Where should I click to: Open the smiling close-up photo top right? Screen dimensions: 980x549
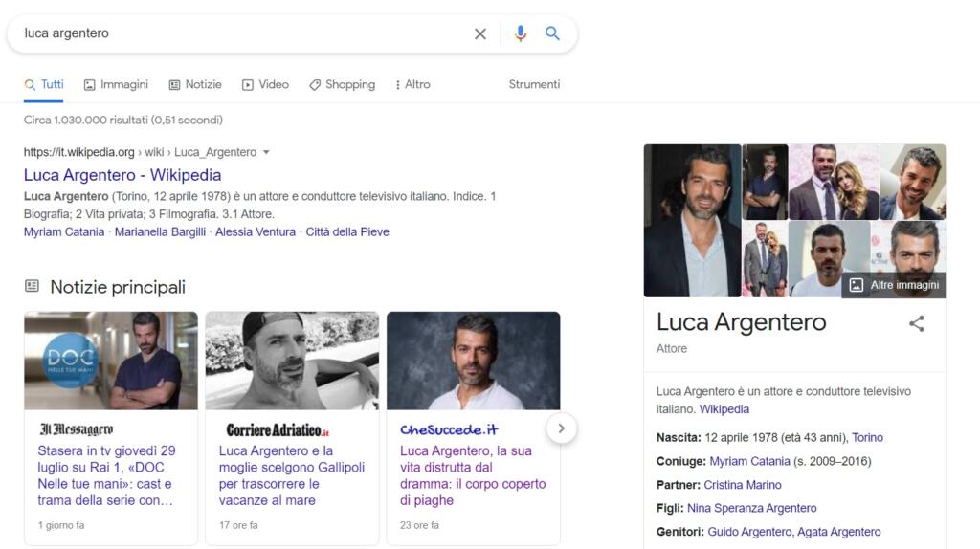913,182
